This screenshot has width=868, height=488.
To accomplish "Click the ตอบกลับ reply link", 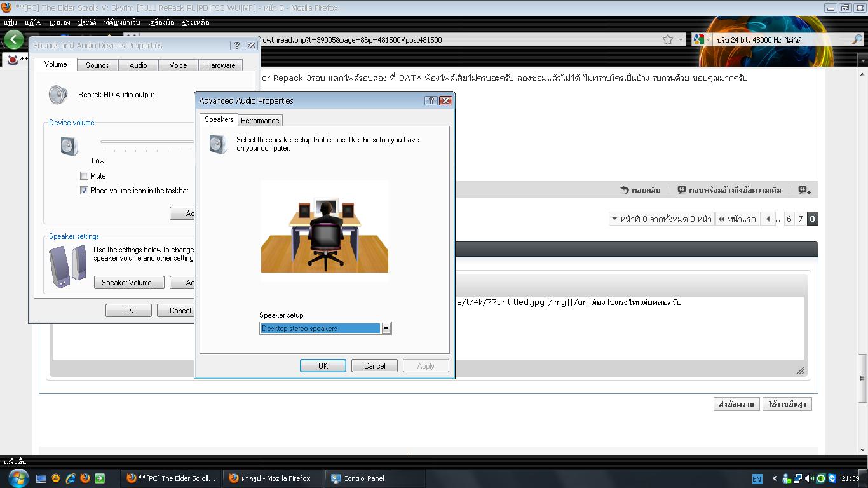I will 641,190.
